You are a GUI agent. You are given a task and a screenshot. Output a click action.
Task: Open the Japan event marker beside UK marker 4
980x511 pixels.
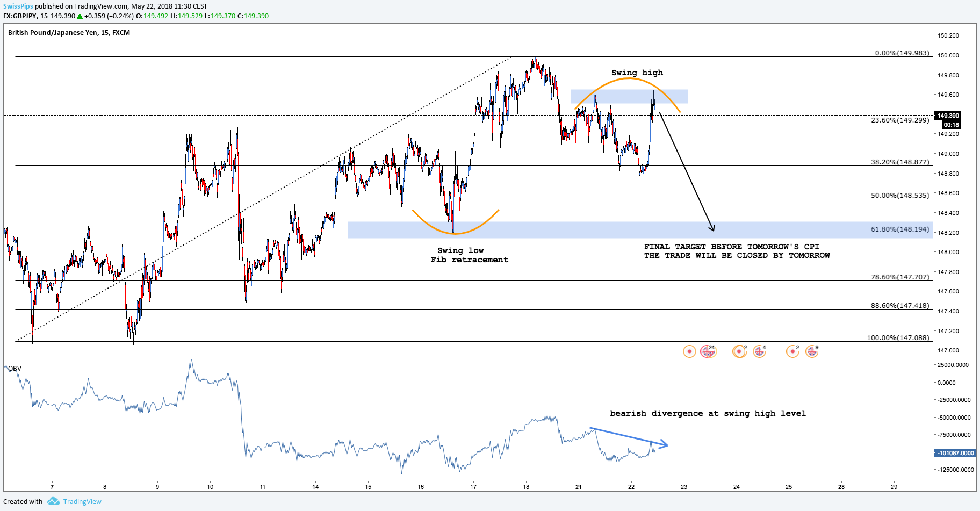tap(739, 351)
